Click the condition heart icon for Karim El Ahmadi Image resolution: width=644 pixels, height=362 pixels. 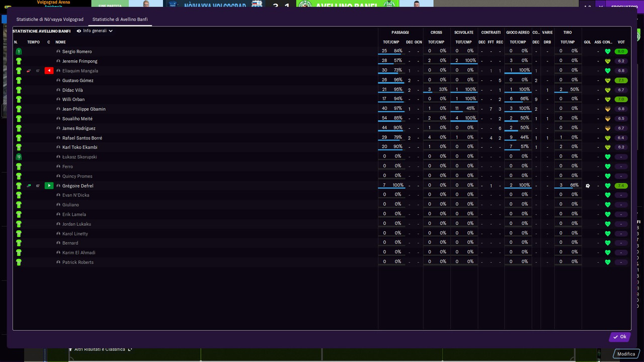point(607,252)
